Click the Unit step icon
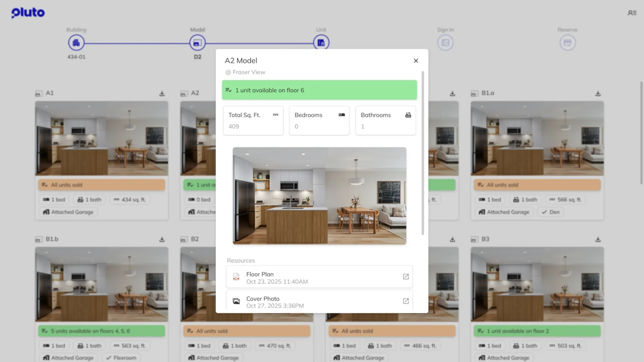This screenshot has width=644, height=362. click(321, 43)
